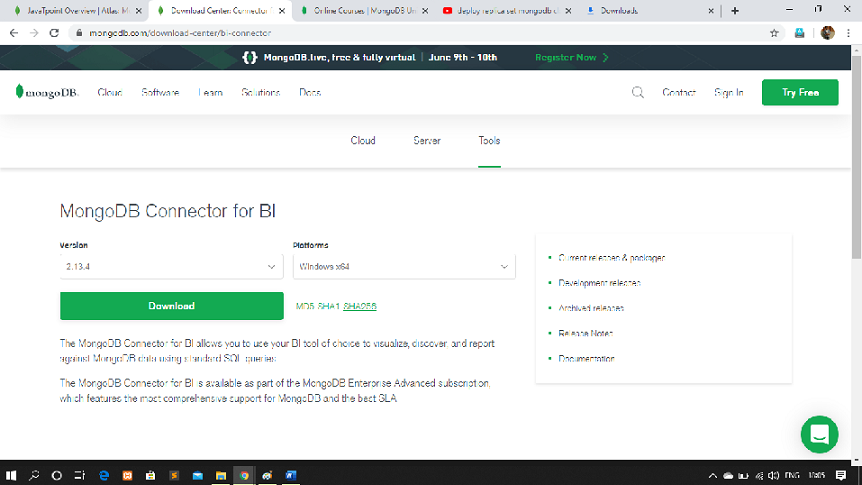
Task: Open the SHA1 checksum link
Action: [x=329, y=306]
